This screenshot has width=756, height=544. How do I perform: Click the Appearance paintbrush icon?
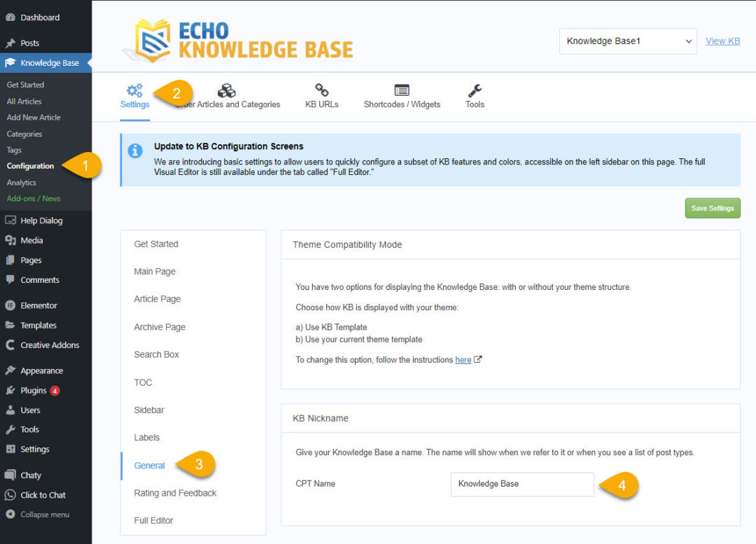point(10,370)
